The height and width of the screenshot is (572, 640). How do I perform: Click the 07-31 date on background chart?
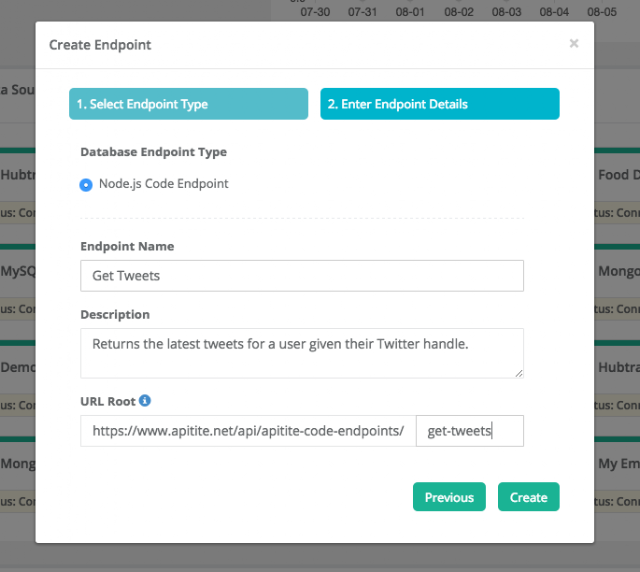click(362, 12)
